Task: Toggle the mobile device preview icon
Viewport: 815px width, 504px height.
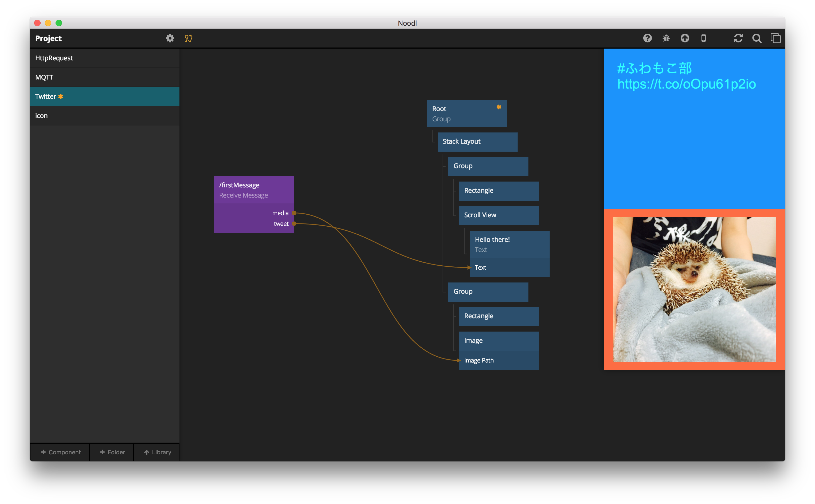Action: pos(703,38)
